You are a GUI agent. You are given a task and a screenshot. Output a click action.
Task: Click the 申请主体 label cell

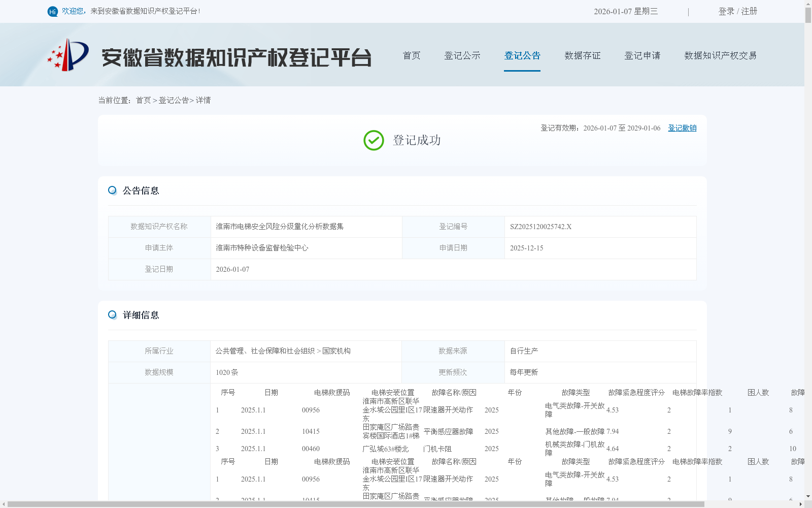pyautogui.click(x=159, y=248)
